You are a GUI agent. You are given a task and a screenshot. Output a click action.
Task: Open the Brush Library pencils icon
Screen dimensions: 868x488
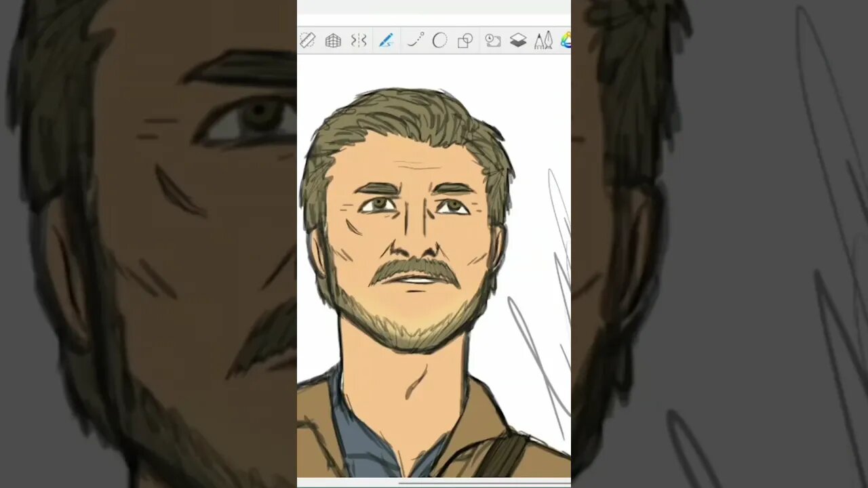tap(543, 41)
